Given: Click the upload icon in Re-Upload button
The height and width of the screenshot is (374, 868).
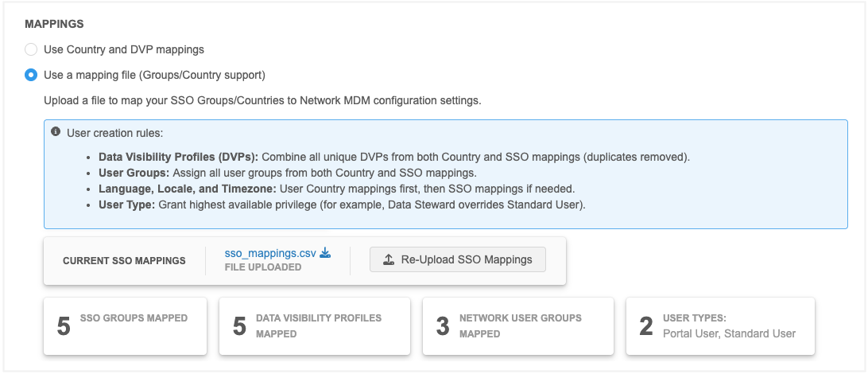Looking at the screenshot, I should tap(389, 259).
